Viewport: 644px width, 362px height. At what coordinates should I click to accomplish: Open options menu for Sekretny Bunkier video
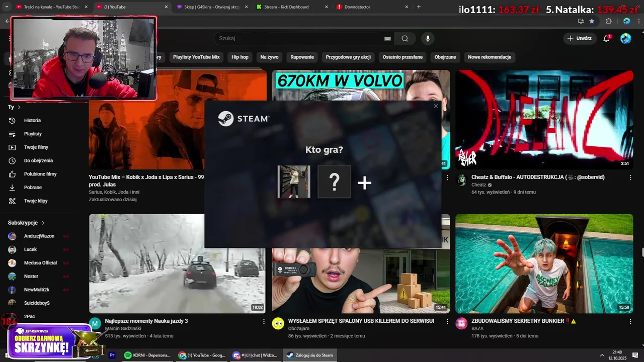[x=630, y=321]
